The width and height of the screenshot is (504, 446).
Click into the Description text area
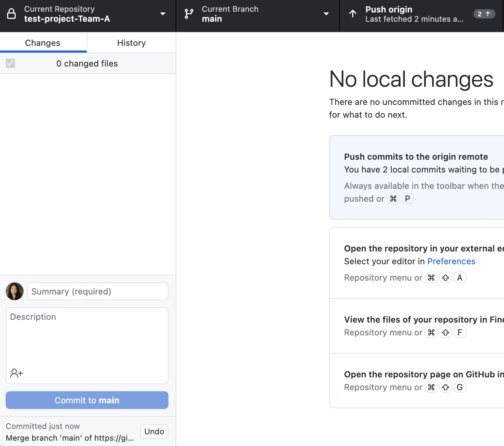87,338
